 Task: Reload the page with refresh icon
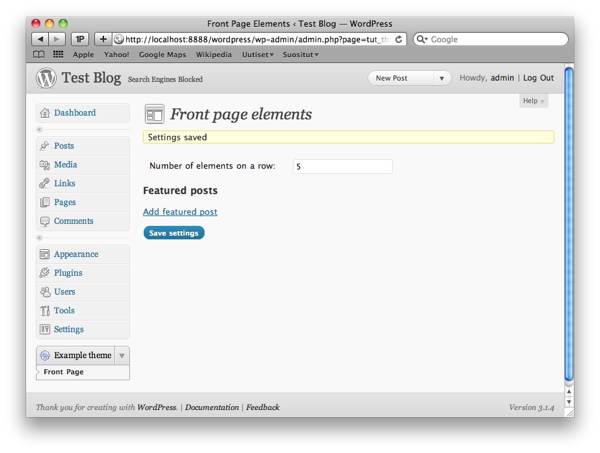[x=398, y=39]
